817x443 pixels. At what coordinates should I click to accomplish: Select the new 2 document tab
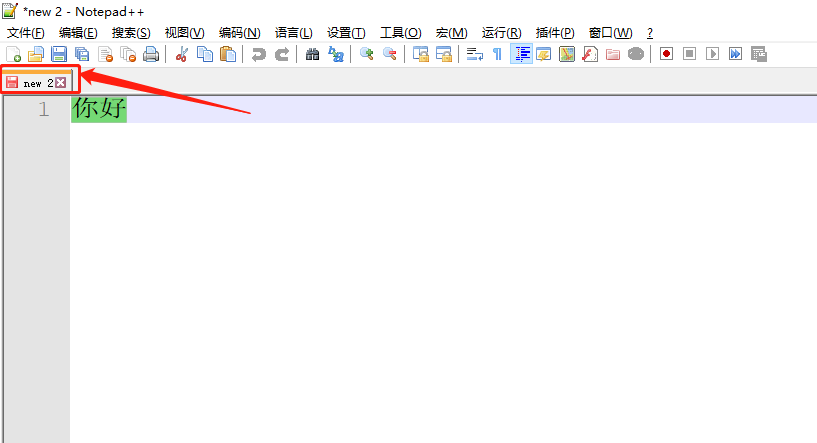(x=36, y=82)
